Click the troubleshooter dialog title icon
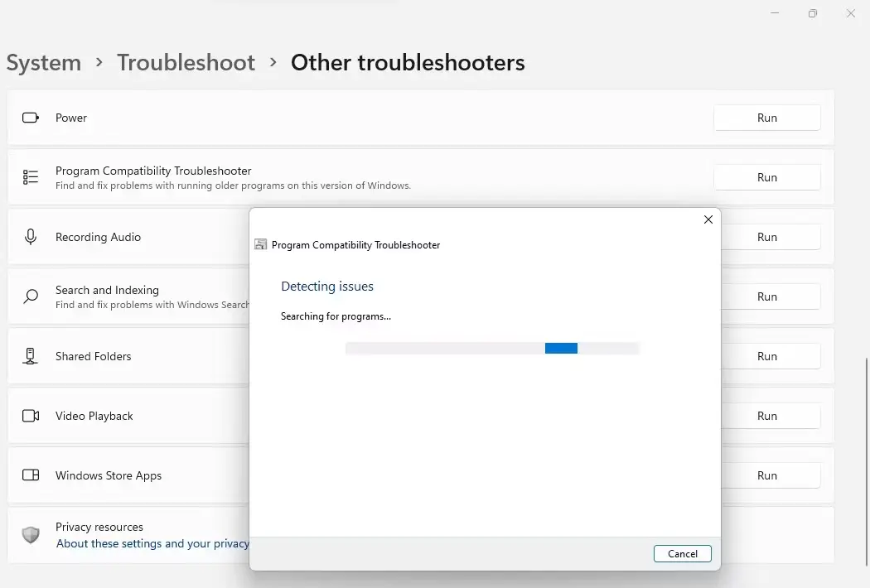Screen dimensions: 870x588 260,244
